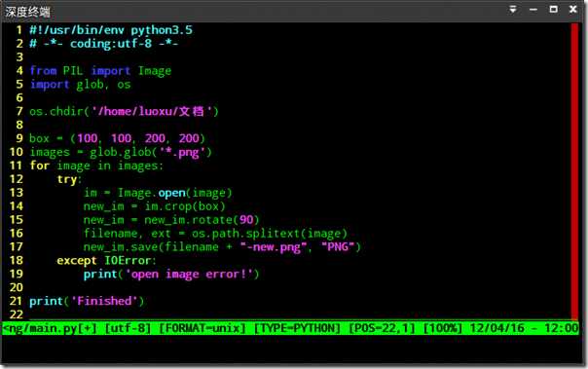Click the os.path.splitext(image) line
Screen dimensions: 588x369
tap(215, 234)
